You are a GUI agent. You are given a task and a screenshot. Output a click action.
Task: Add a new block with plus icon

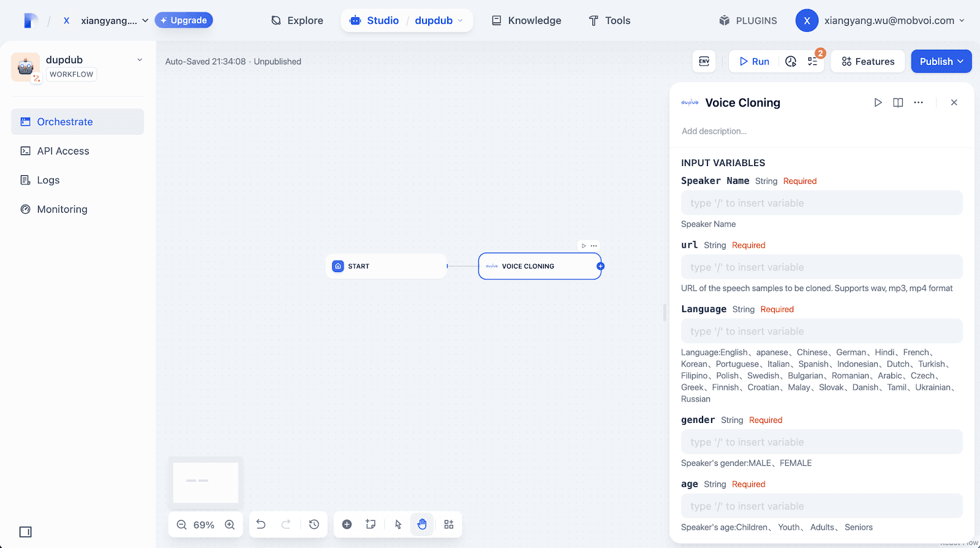pos(347,524)
